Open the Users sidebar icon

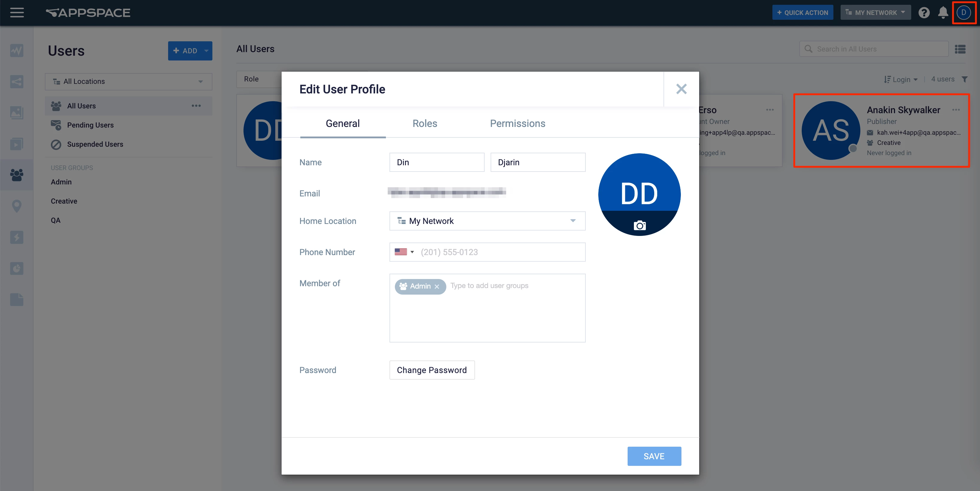coord(16,175)
